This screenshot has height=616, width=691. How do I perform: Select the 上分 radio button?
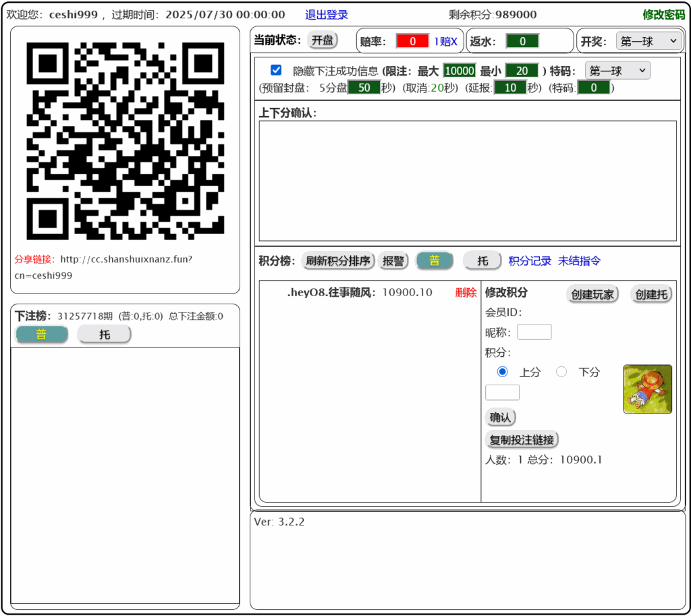(x=502, y=371)
